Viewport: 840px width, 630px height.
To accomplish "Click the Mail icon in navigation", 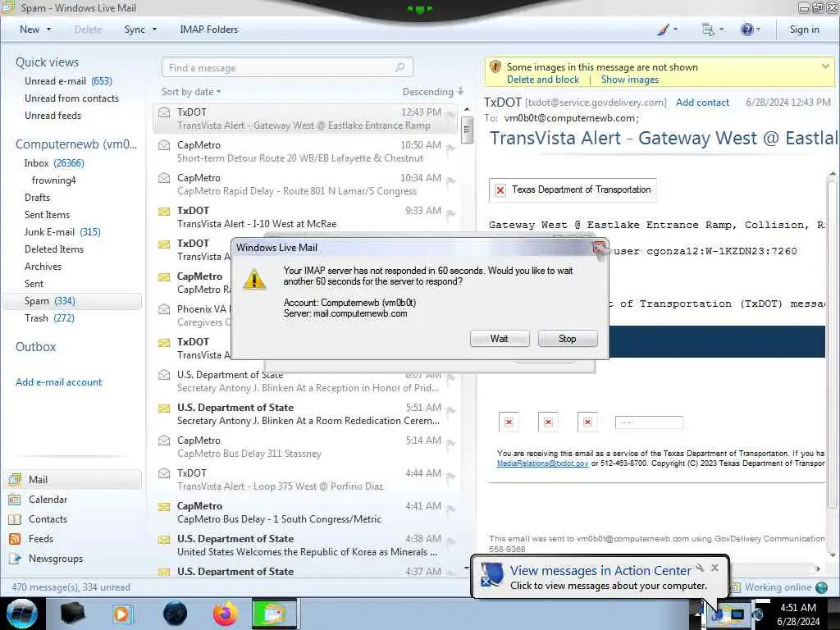I will (x=15, y=479).
